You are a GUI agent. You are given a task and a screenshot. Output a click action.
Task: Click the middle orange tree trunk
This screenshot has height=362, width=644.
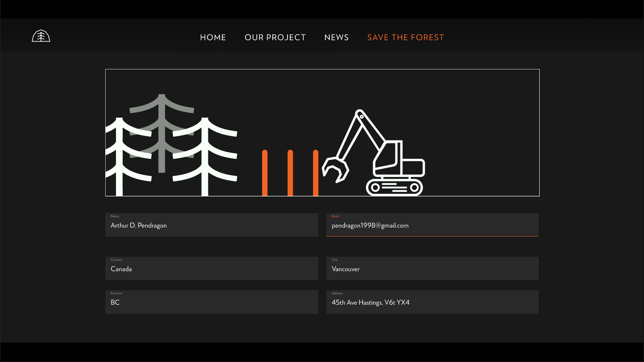coord(290,173)
